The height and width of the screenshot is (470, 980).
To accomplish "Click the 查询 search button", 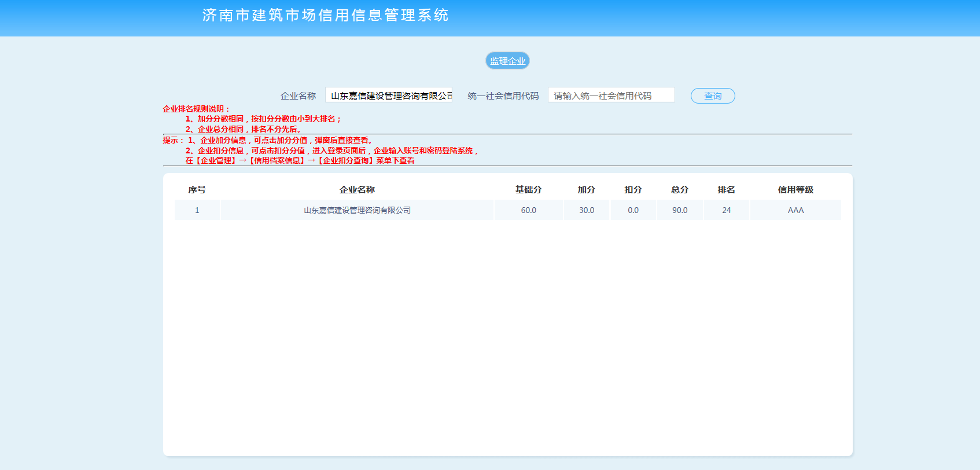I will click(x=713, y=96).
